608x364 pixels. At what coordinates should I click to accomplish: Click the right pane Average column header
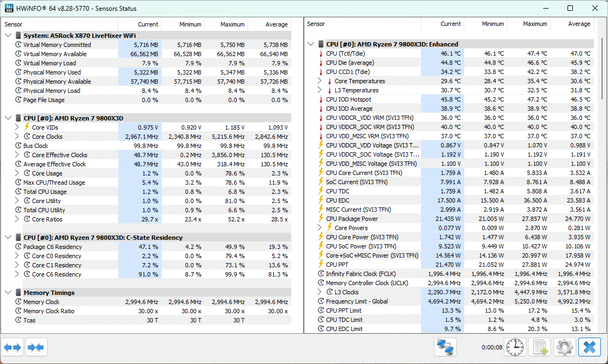click(x=572, y=24)
